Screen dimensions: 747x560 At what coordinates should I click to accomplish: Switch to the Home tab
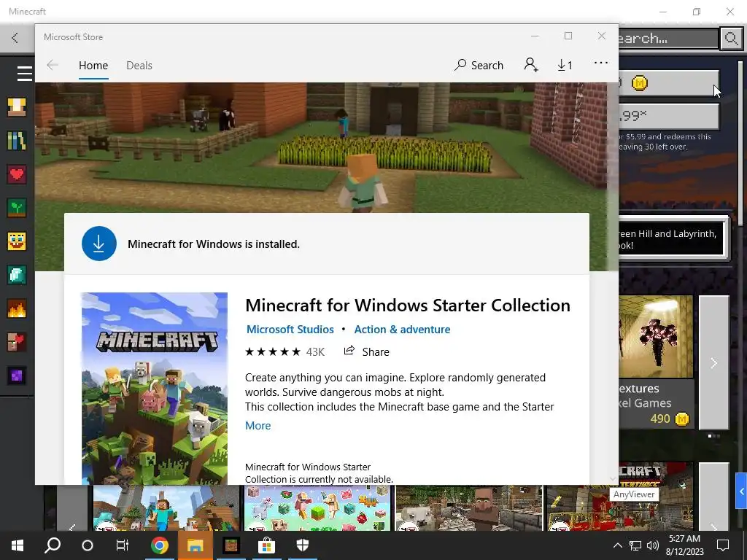point(93,65)
